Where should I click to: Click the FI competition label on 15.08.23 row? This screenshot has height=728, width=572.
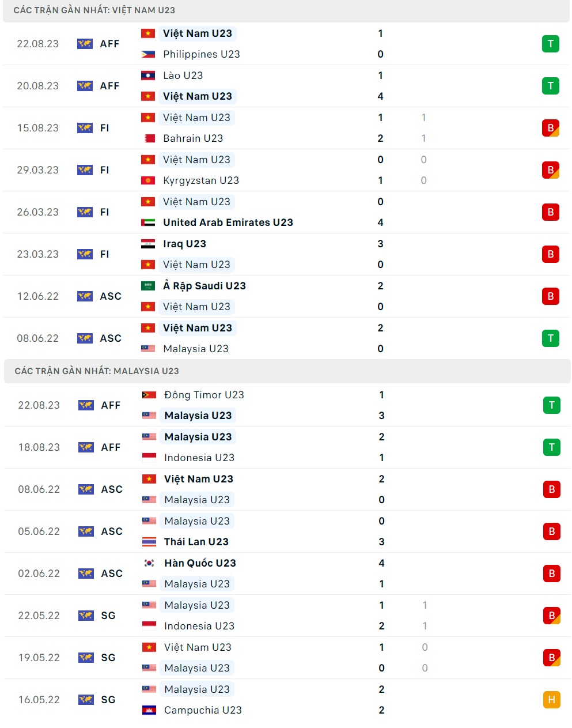click(104, 128)
